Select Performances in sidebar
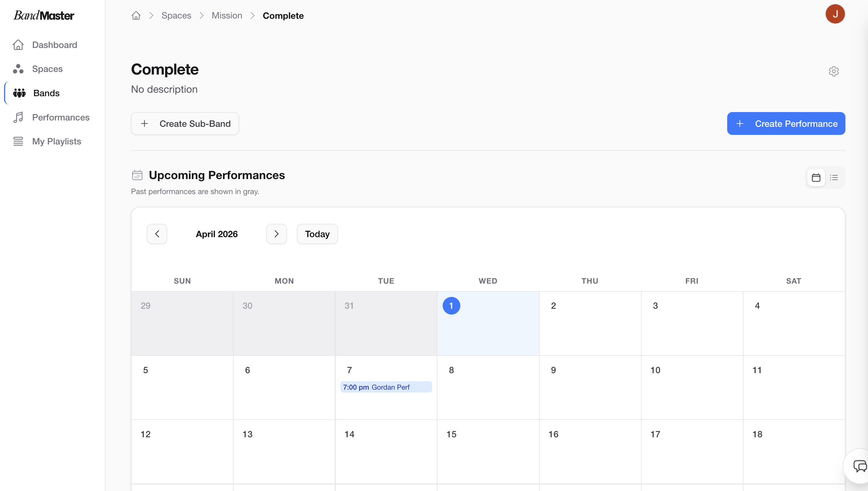Image resolution: width=868 pixels, height=491 pixels. point(61,117)
